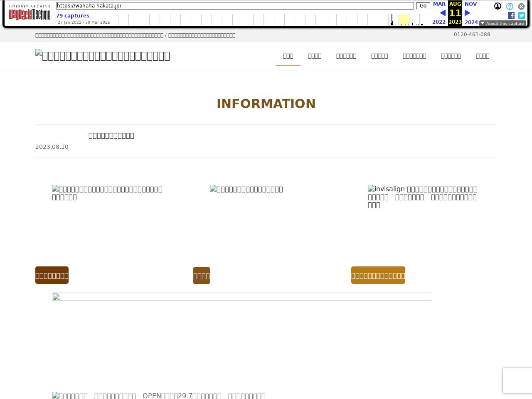Close the Wayback Machine toolbar
Image resolution: width=532 pixels, height=399 pixels.
point(521,6)
